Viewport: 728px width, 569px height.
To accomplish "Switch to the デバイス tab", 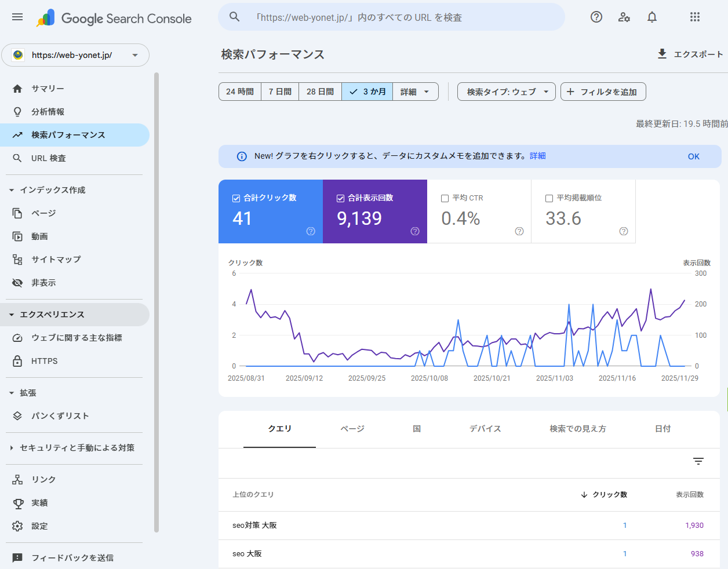I will point(485,429).
